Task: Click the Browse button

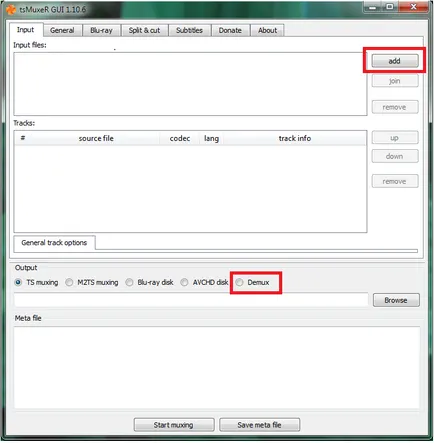Action: tap(396, 300)
